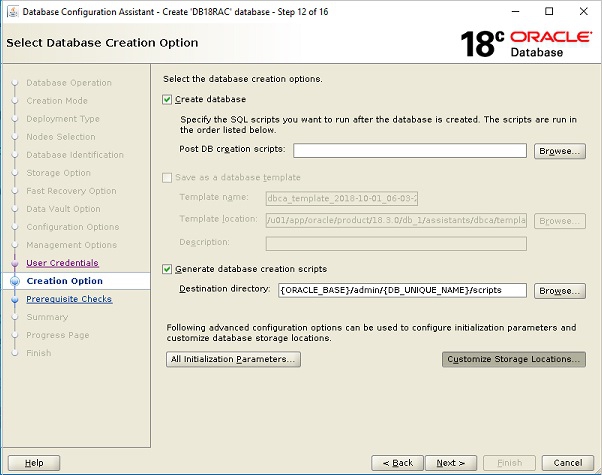
Task: Open All Initialization Parameters dialog
Action: (x=233, y=359)
